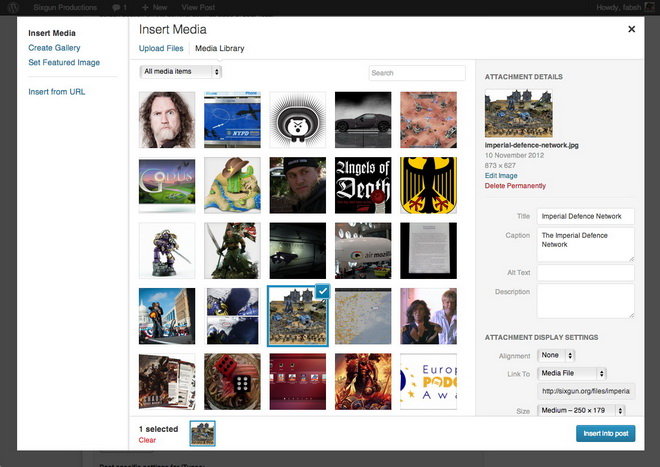This screenshot has height=467, width=660.
Task: Click the media Search input field
Action: click(x=417, y=73)
